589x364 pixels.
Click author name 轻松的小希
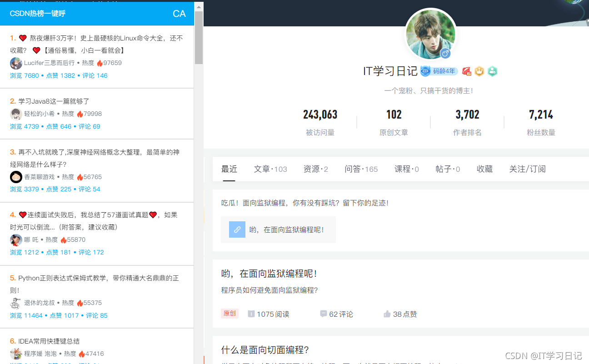(39, 114)
